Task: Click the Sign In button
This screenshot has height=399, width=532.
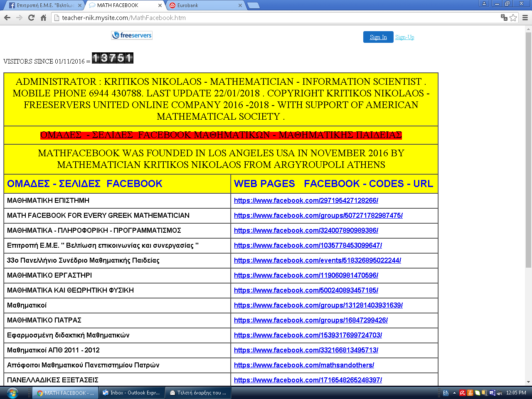Action: [x=378, y=37]
